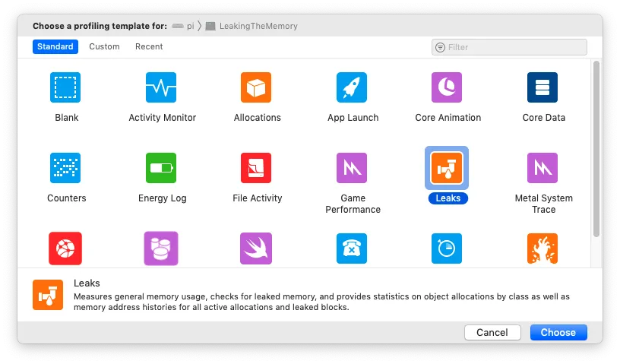Focus the Filter text field

pyautogui.click(x=509, y=47)
